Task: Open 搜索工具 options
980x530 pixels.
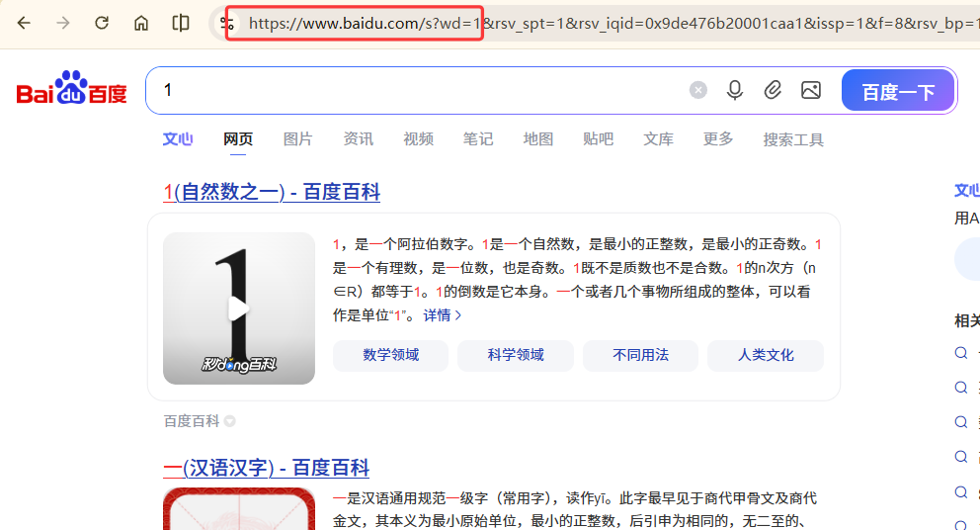Action: 793,139
